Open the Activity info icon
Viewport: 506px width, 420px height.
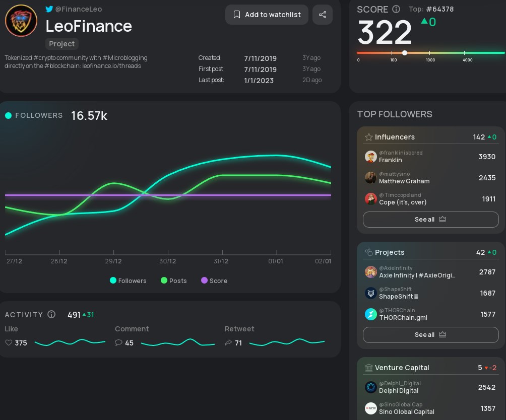pos(51,314)
